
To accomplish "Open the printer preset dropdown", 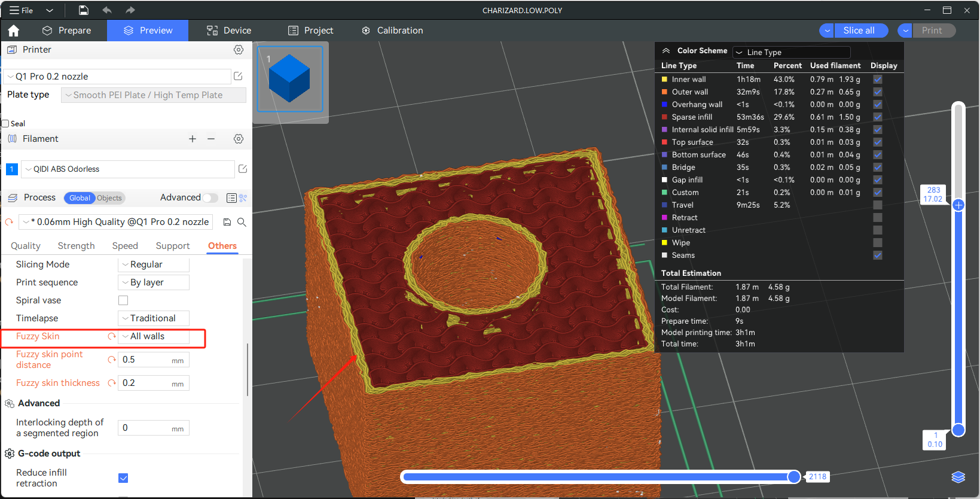I will pos(118,77).
